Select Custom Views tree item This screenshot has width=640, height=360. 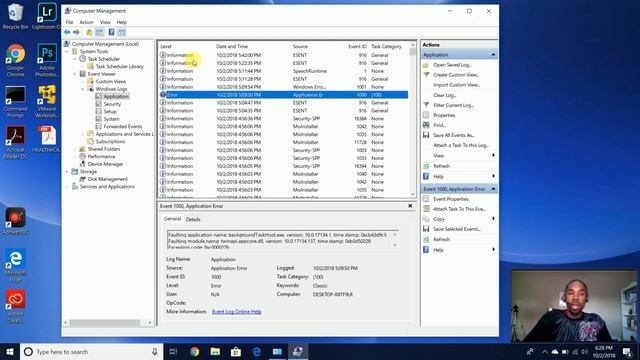tap(111, 81)
